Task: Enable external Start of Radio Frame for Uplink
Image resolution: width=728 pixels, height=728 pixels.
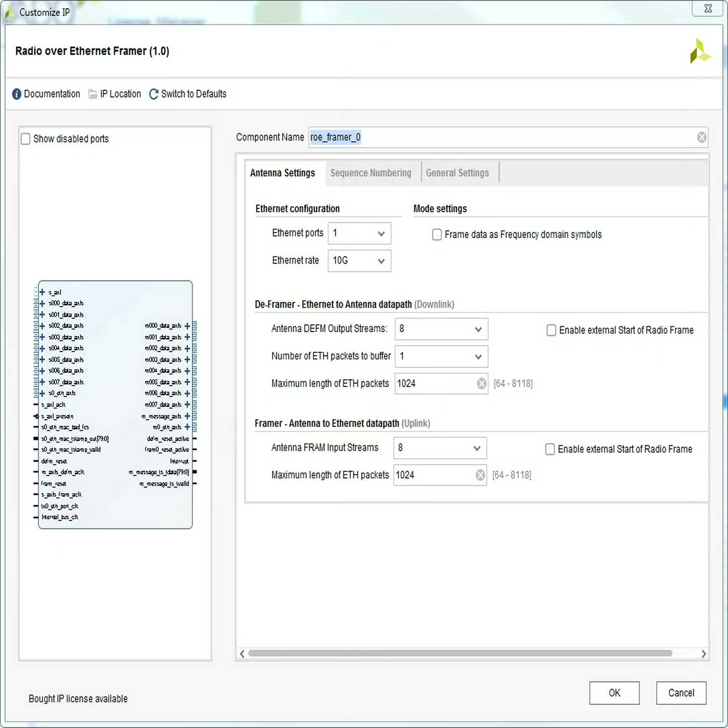Action: click(x=550, y=449)
